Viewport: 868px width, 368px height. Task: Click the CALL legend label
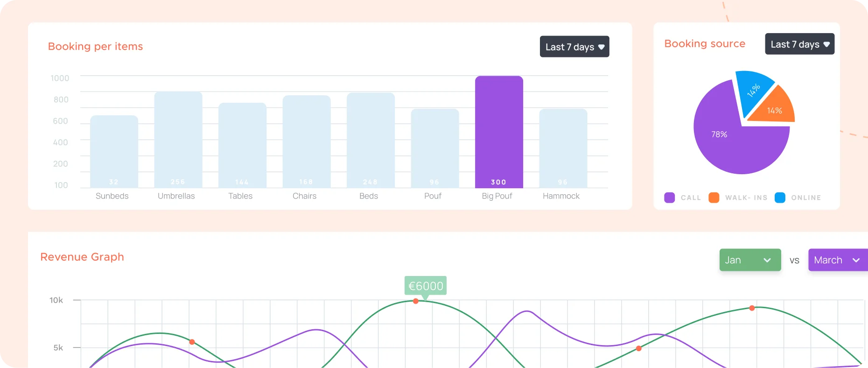tap(691, 198)
